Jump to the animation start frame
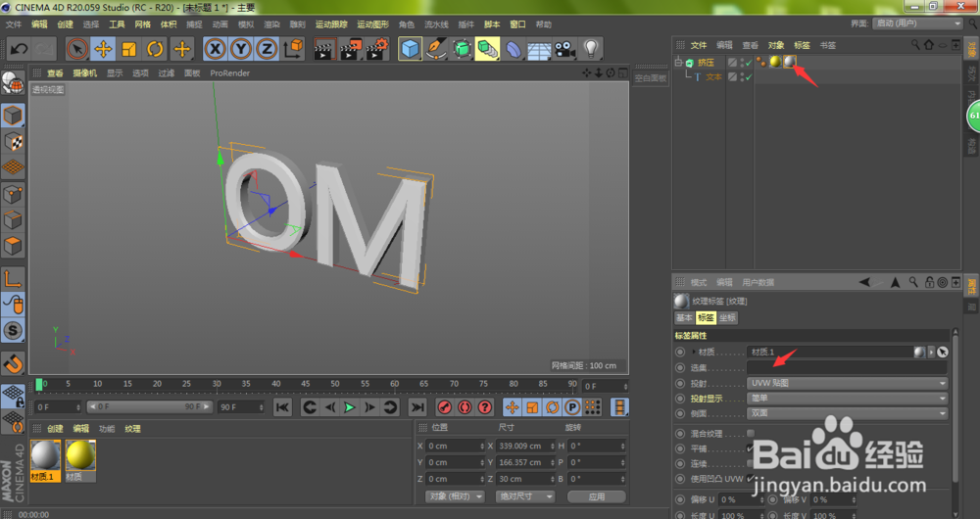 282,407
